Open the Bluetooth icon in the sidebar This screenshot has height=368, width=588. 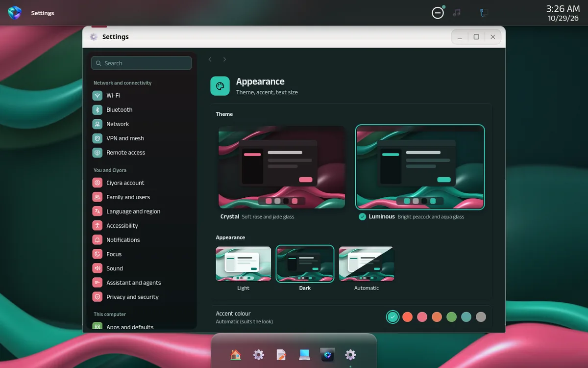pos(98,110)
